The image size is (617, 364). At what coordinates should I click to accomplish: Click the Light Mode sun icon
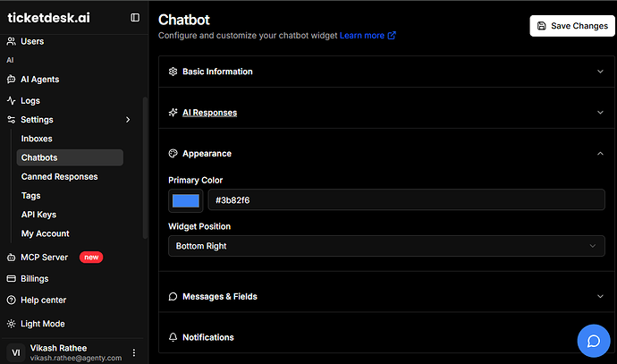(x=12, y=324)
